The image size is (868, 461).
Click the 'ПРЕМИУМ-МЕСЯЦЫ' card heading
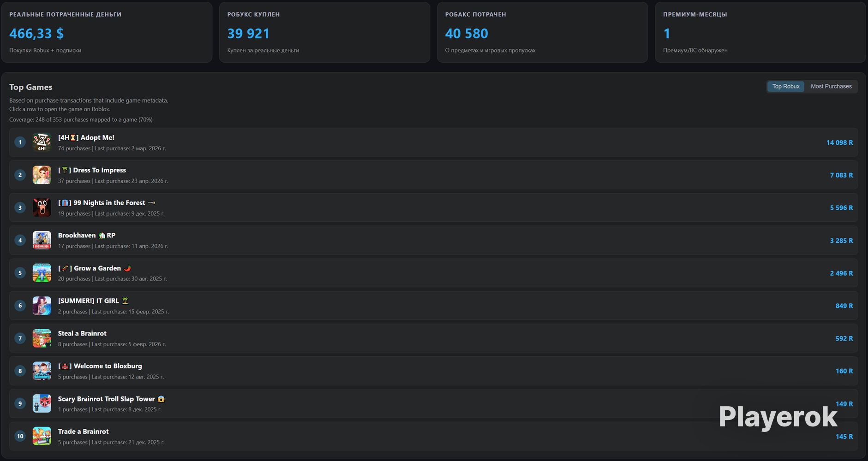point(695,14)
